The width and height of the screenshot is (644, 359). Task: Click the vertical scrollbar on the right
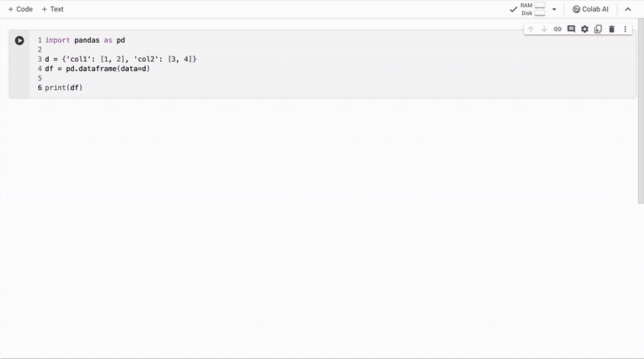tap(641, 111)
